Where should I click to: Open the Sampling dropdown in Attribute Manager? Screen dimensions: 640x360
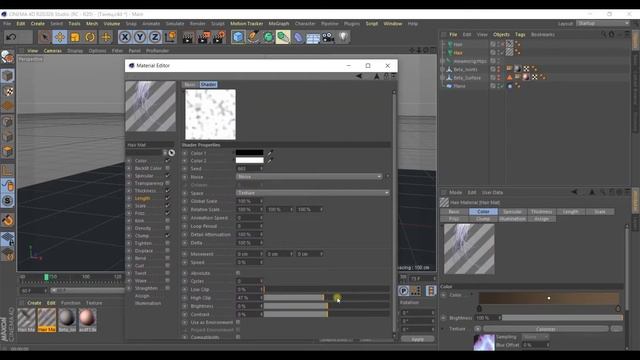click(x=536, y=337)
